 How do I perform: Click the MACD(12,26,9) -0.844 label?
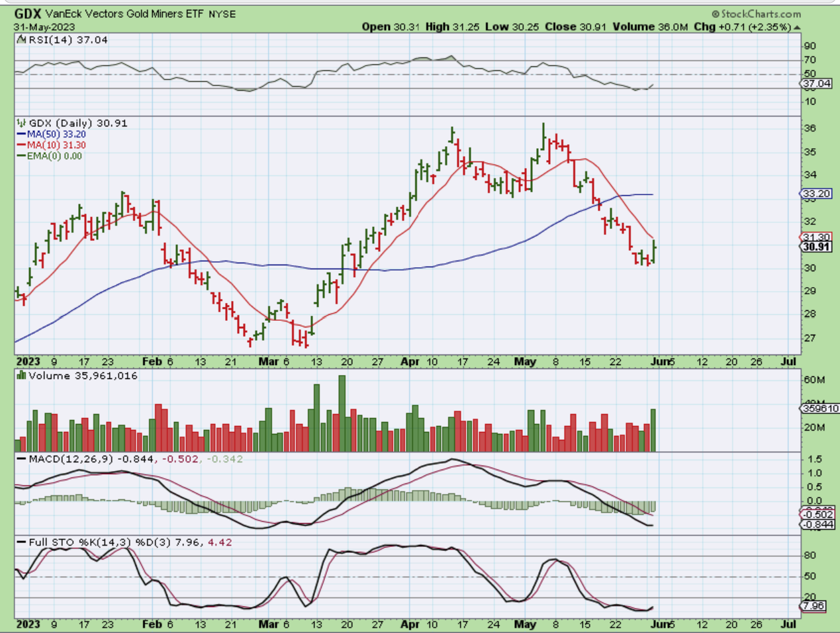90,459
